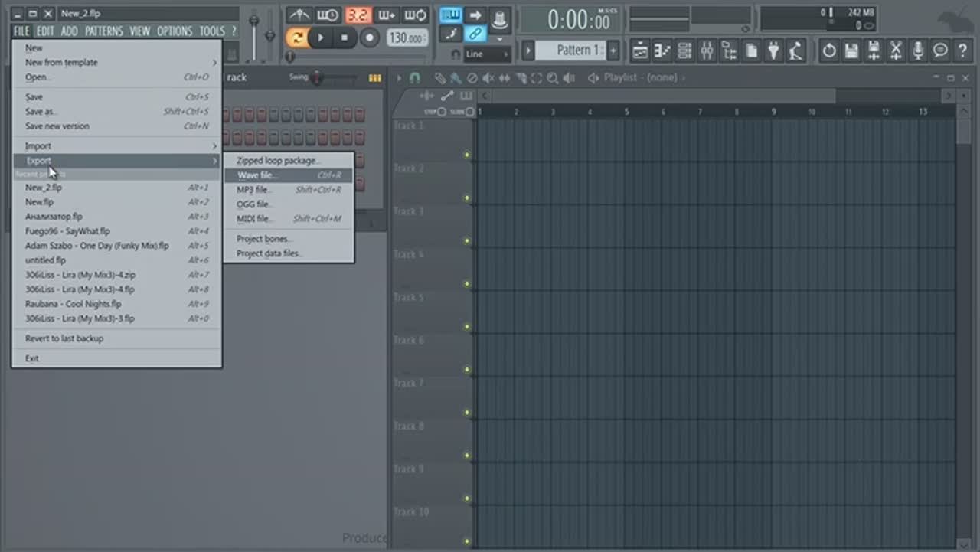
Task: Open the Piano roll icon
Action: (x=662, y=51)
